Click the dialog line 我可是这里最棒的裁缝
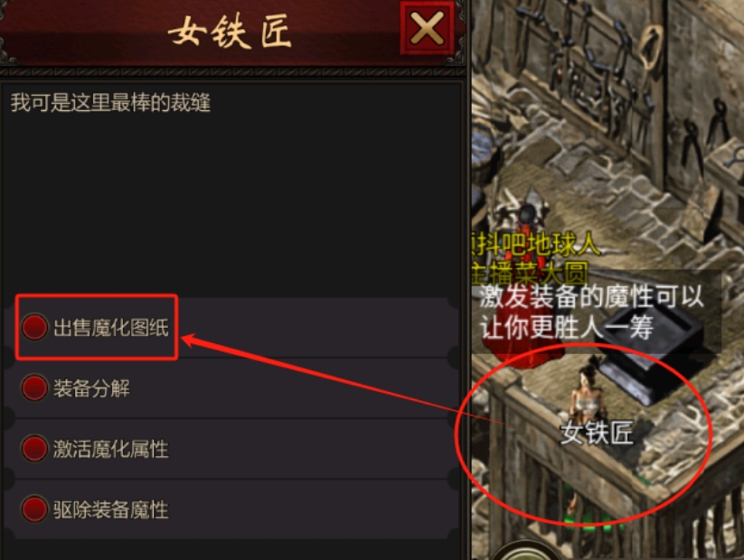This screenshot has width=744, height=560. (x=110, y=102)
